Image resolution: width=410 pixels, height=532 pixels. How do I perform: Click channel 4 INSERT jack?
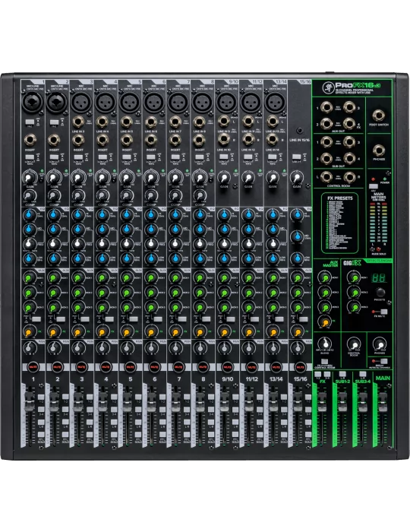(102, 140)
